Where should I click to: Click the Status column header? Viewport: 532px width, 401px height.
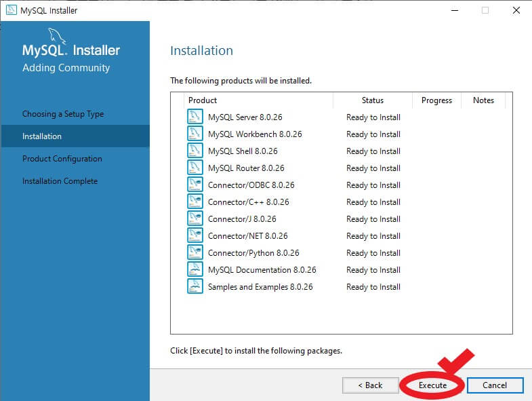tap(373, 100)
